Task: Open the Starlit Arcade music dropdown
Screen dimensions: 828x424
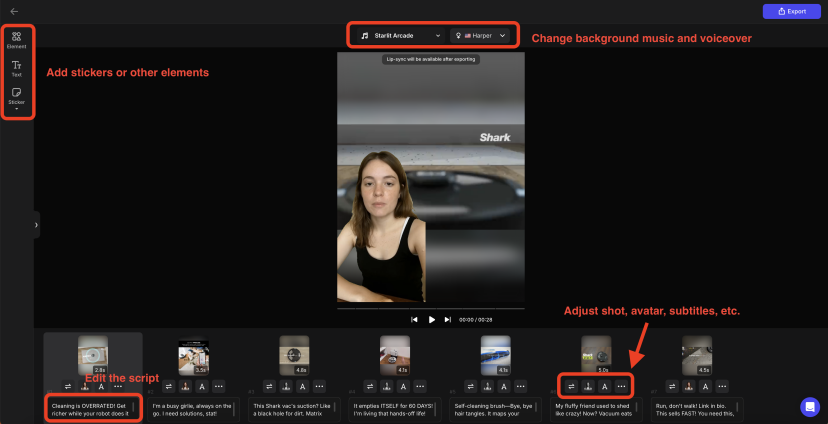Action: (x=400, y=36)
